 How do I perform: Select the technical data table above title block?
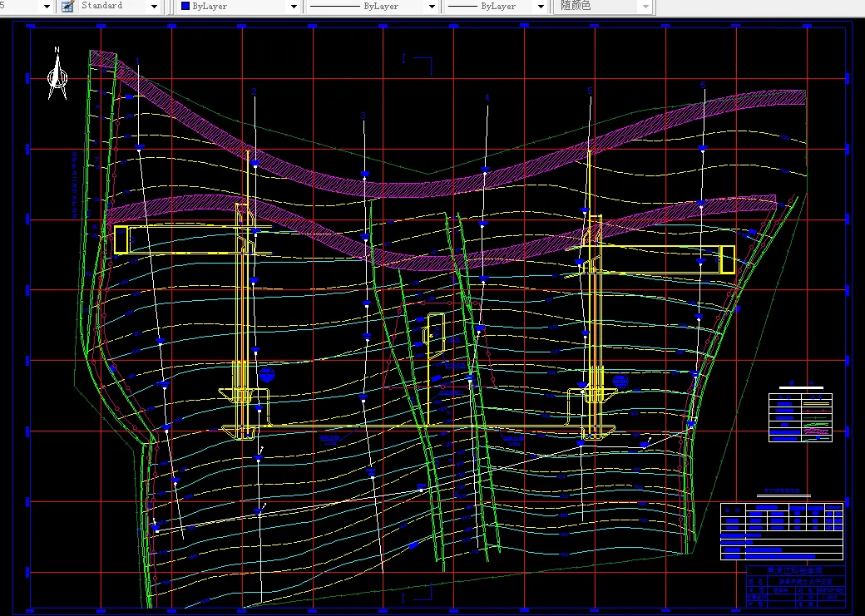(x=781, y=530)
